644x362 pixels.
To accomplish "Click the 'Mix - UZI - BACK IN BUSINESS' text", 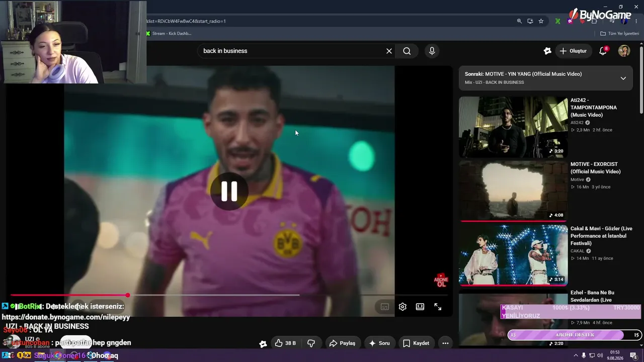I will pos(494,82).
